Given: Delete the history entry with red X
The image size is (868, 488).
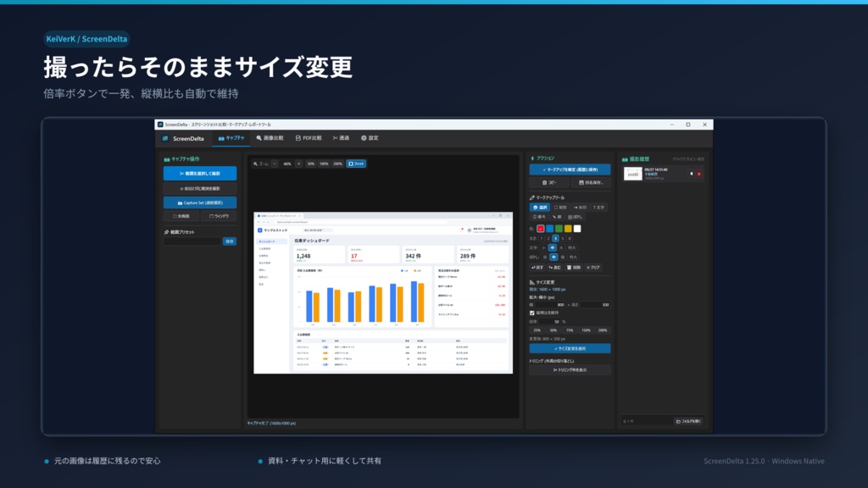Looking at the screenshot, I should tap(698, 175).
